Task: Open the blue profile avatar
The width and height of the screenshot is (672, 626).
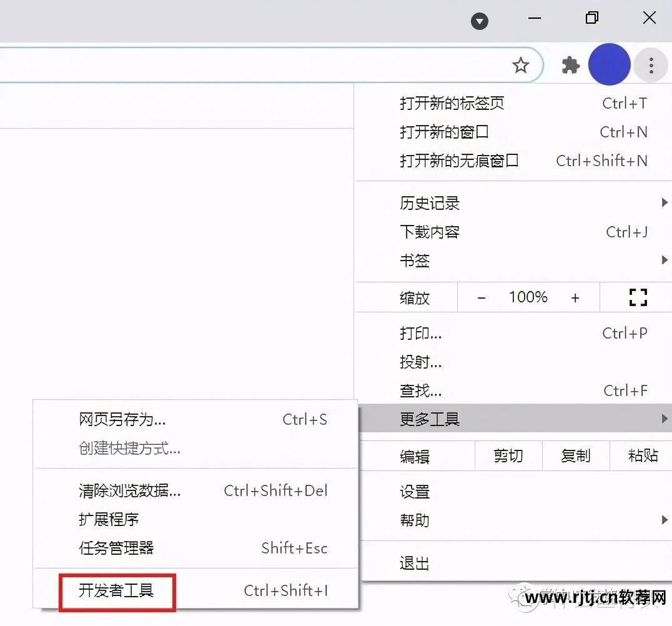Action: [609, 64]
